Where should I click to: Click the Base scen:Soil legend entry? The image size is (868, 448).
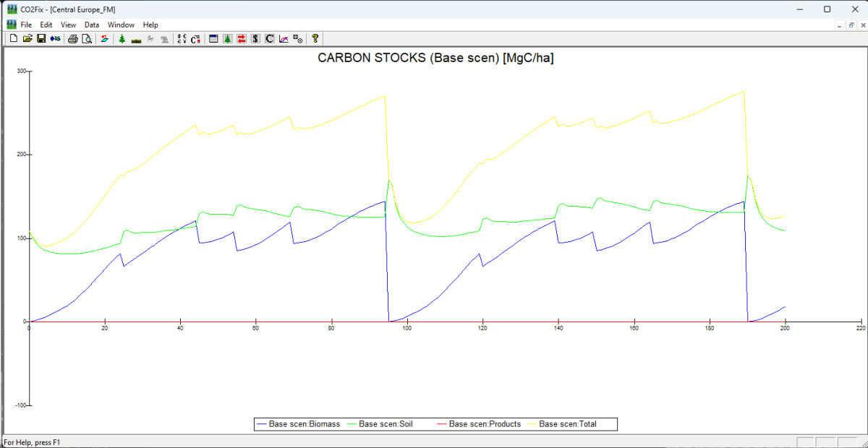[x=379, y=424]
